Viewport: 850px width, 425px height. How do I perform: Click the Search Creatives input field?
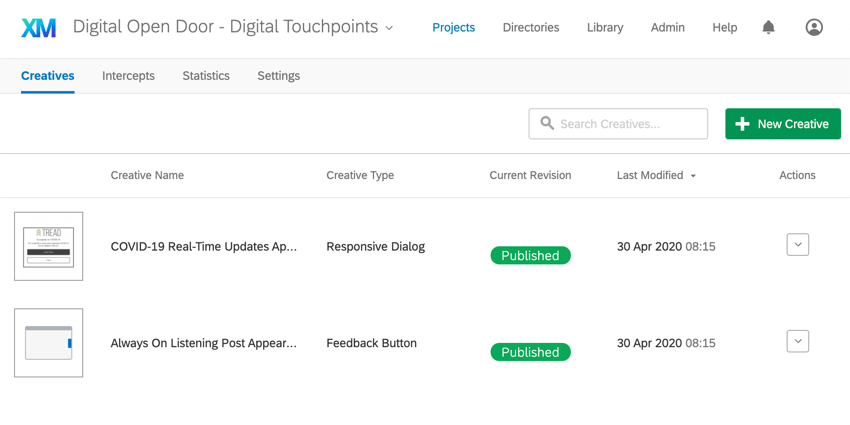[x=628, y=124]
